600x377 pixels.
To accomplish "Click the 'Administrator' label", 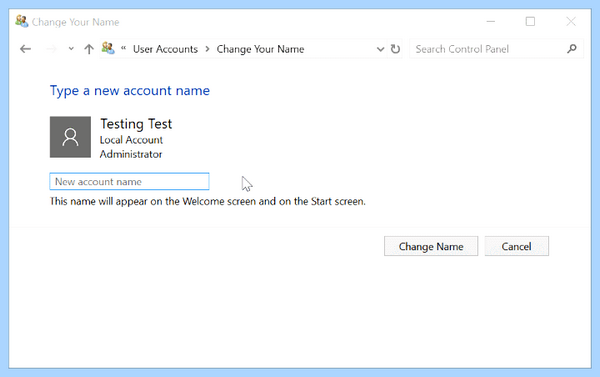I will 131,154.
